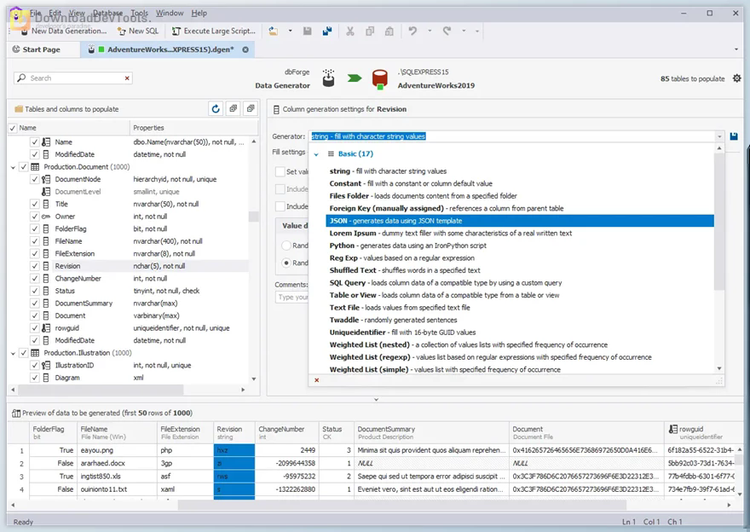
Task: Click the Comments text field
Action: (292, 297)
